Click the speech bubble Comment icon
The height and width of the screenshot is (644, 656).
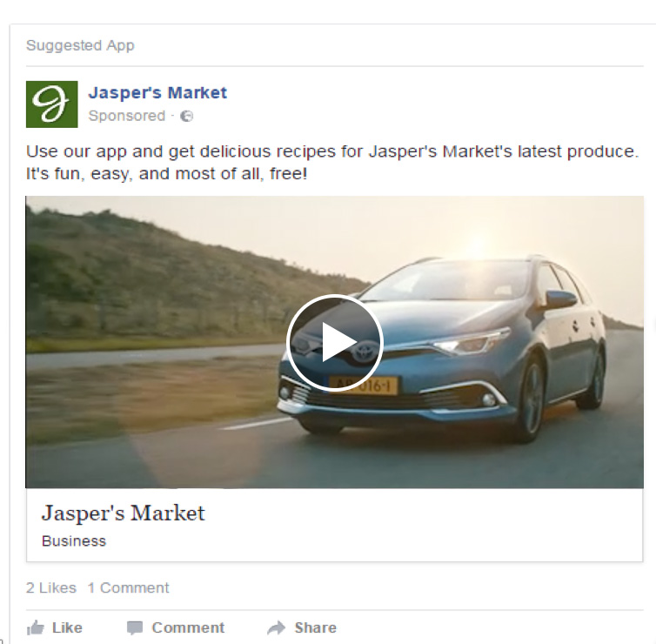click(x=135, y=628)
